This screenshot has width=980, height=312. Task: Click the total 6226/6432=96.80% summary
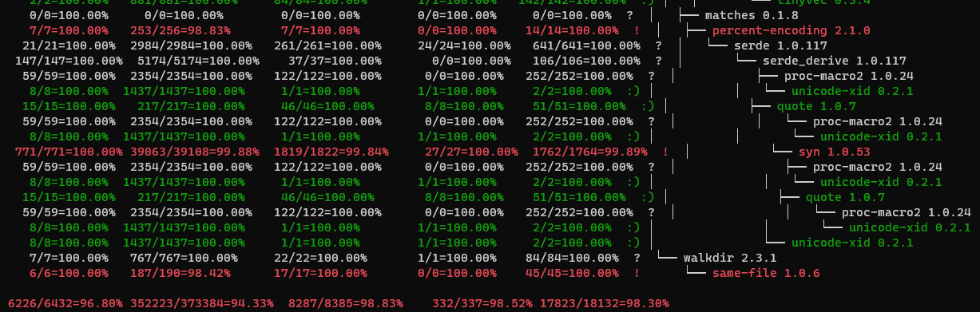61,303
